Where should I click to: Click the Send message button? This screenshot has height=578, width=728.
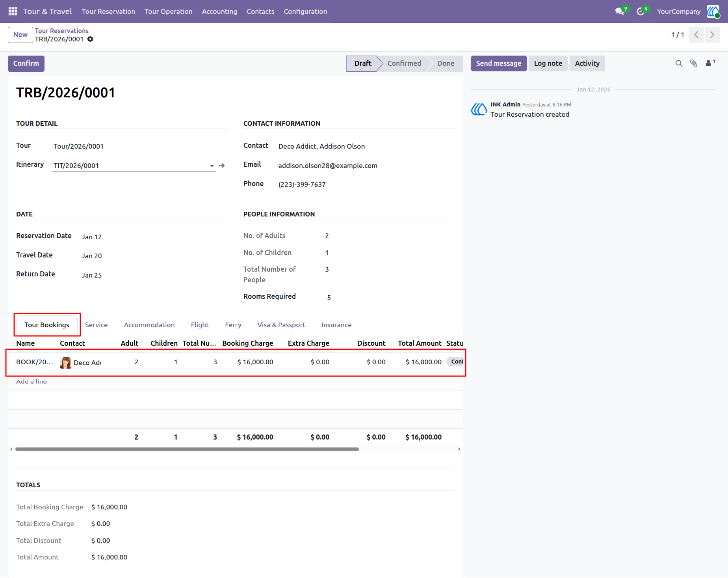499,63
